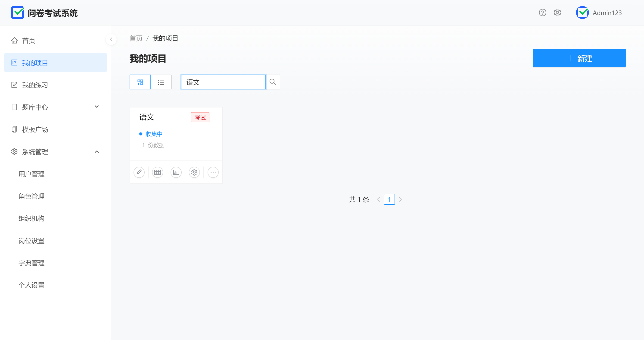Click the Admin123 avatar icon

[582, 13]
